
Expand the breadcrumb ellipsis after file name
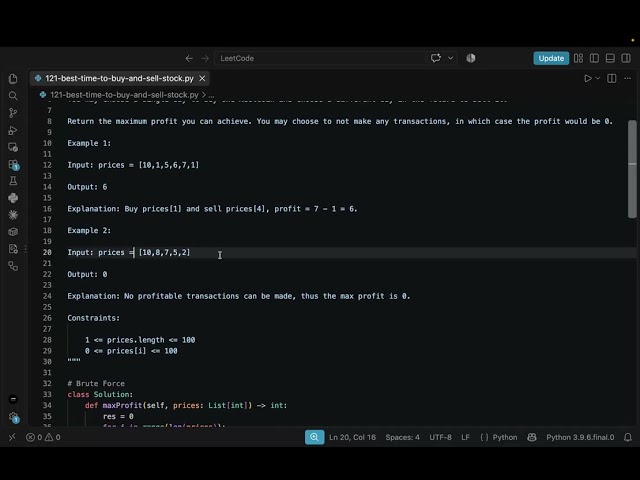[211, 95]
